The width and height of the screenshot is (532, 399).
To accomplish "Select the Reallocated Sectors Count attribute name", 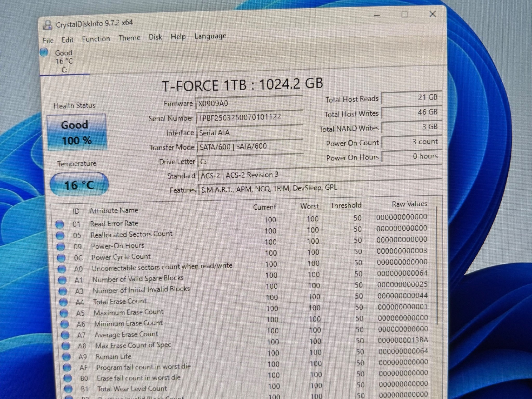I will coord(131,234).
